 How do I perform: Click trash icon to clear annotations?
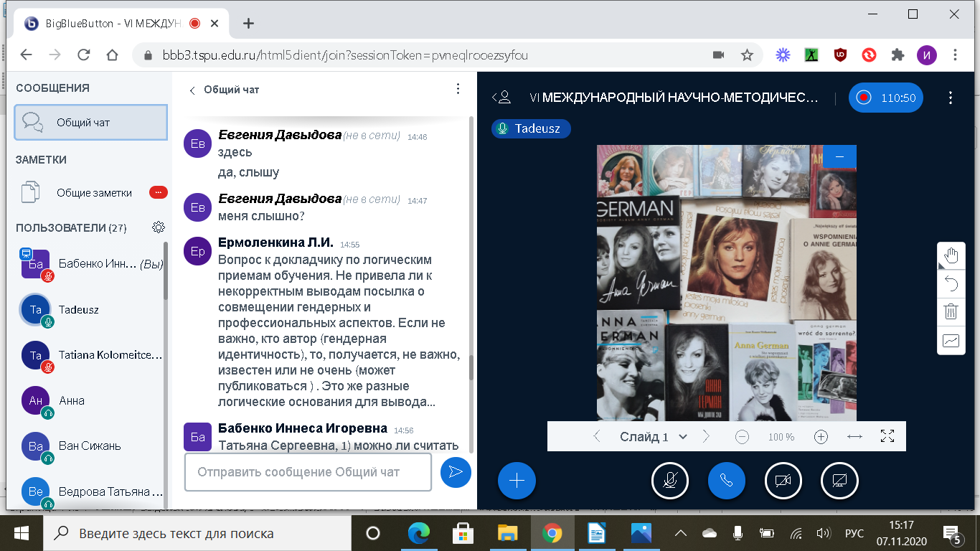pos(951,312)
